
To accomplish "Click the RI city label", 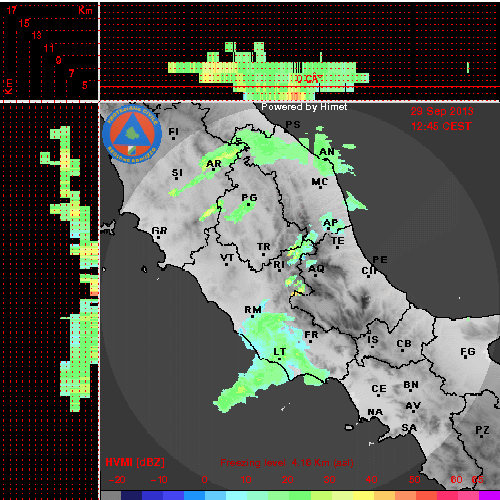I will pyautogui.click(x=279, y=264).
